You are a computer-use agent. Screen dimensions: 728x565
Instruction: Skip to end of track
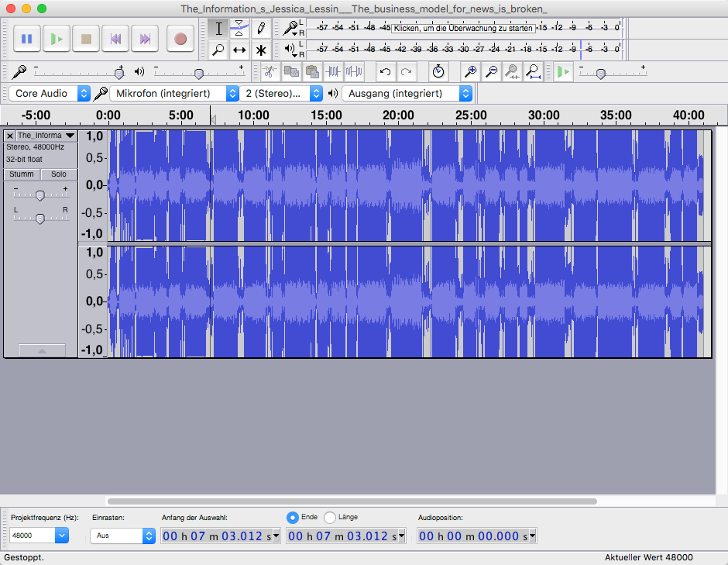(145, 39)
